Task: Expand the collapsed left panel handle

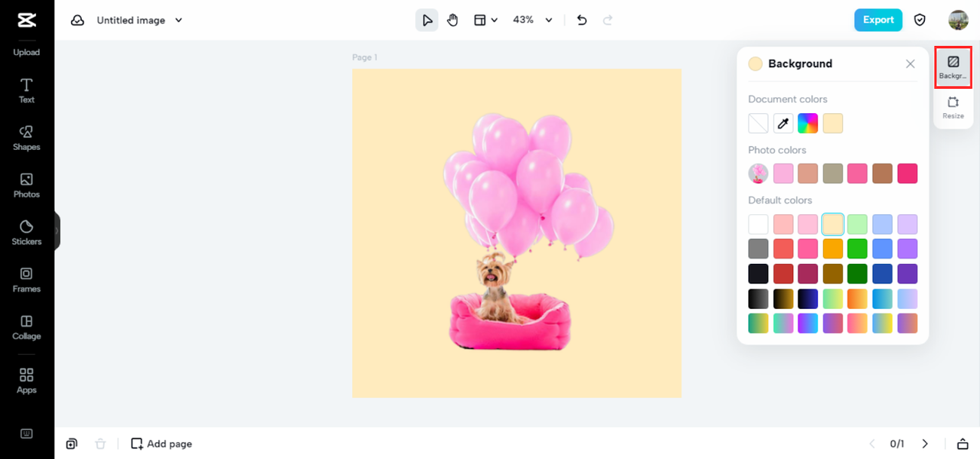Action: 57,230
